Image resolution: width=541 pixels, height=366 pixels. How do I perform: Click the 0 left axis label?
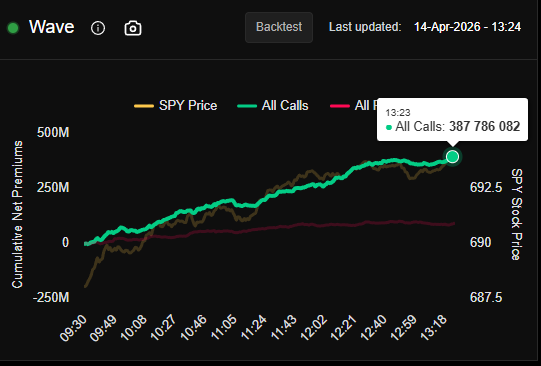65,243
